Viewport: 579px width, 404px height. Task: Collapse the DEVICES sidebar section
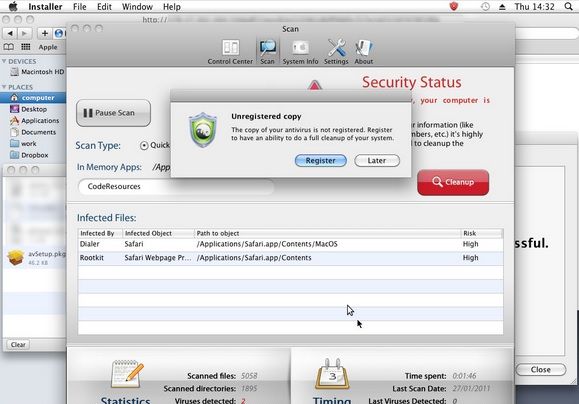(x=4, y=61)
